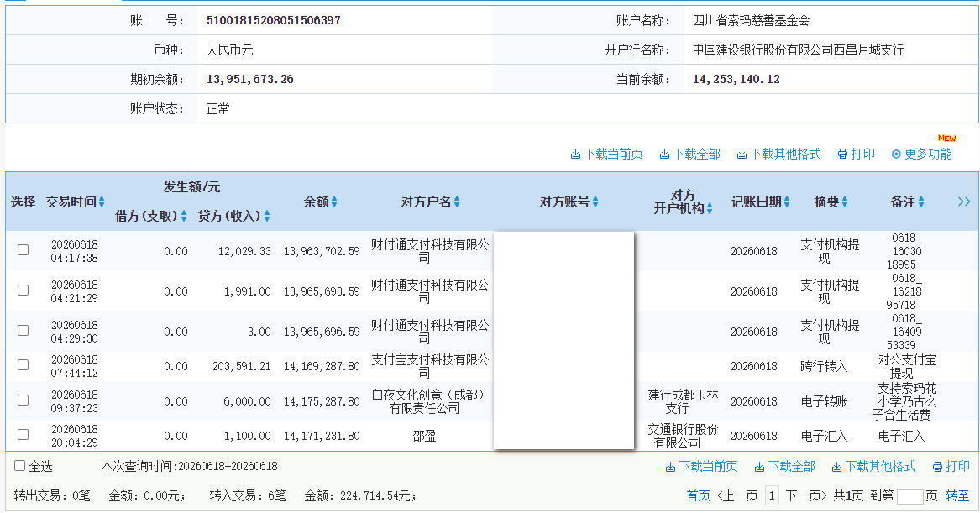Sort by 对方账号 column arrows
This screenshot has height=513, width=980.
click(595, 202)
